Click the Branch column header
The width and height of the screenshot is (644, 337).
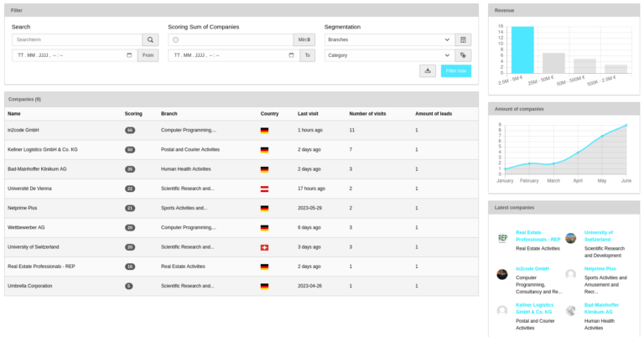click(169, 114)
